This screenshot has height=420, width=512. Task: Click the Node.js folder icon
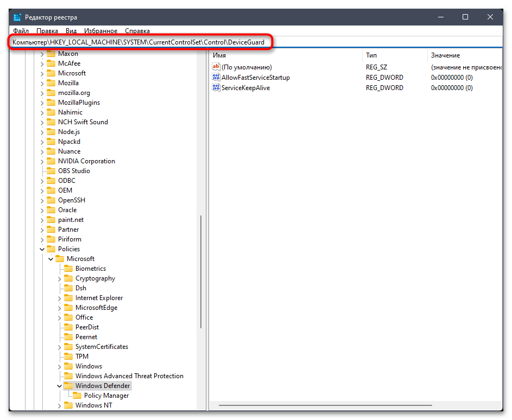point(51,132)
